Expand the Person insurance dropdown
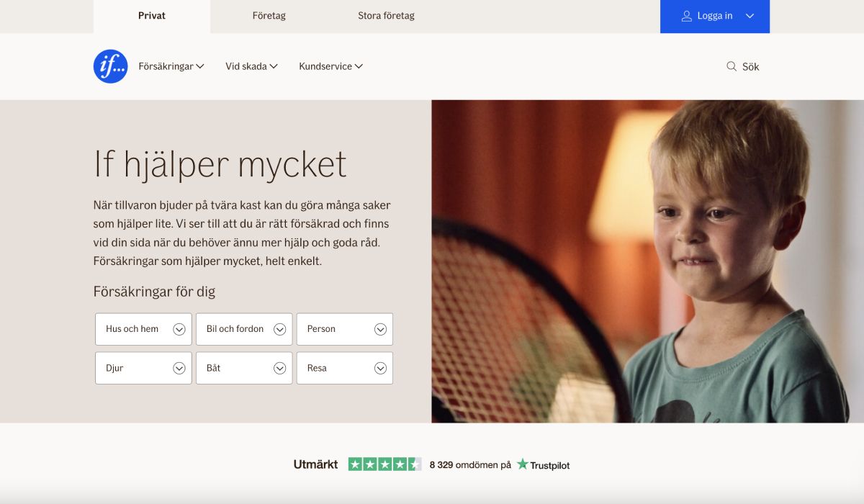 [x=345, y=329]
